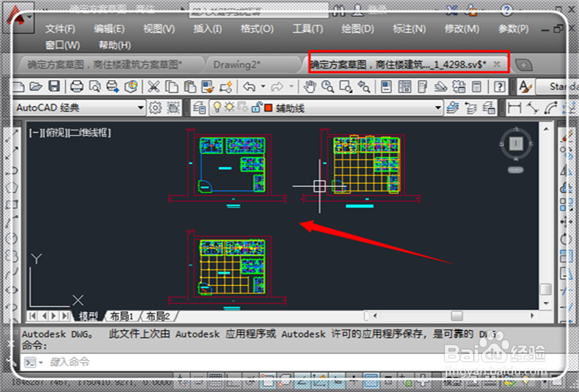Open the ViewCube menu arrow below the compass
Image resolution: width=579 pixels, height=392 pixels.
point(516,170)
